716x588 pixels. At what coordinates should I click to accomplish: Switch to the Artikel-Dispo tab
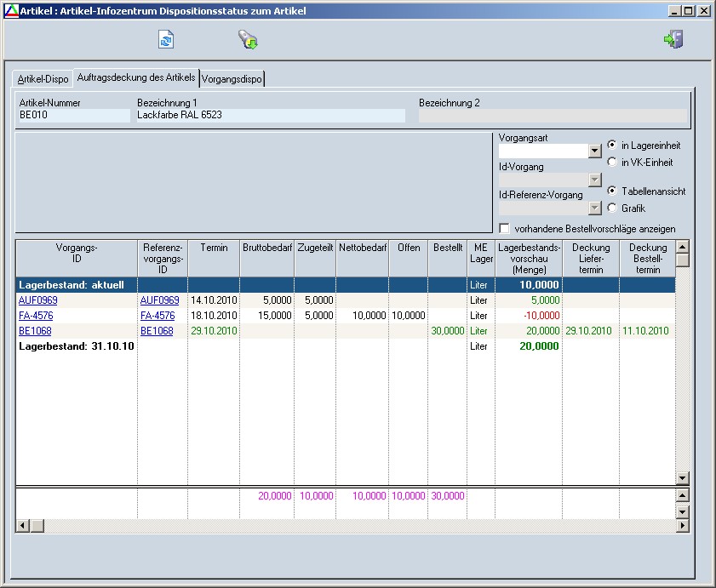pos(43,79)
